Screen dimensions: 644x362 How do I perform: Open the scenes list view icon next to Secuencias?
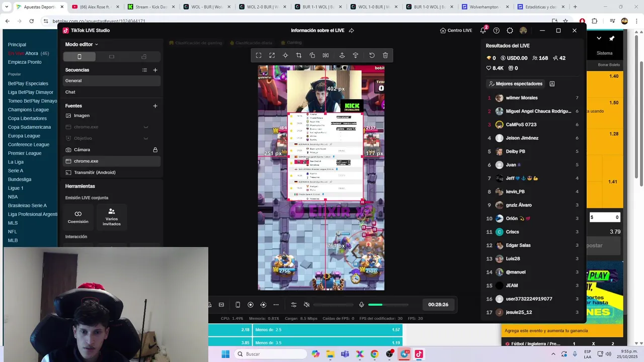[144, 70]
